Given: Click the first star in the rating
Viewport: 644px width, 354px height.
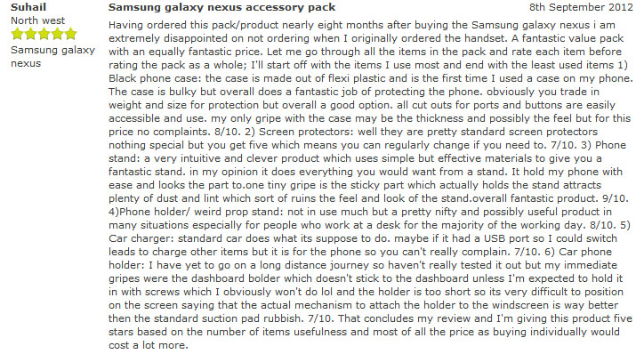Looking at the screenshot, I should pyautogui.click(x=17, y=34).
